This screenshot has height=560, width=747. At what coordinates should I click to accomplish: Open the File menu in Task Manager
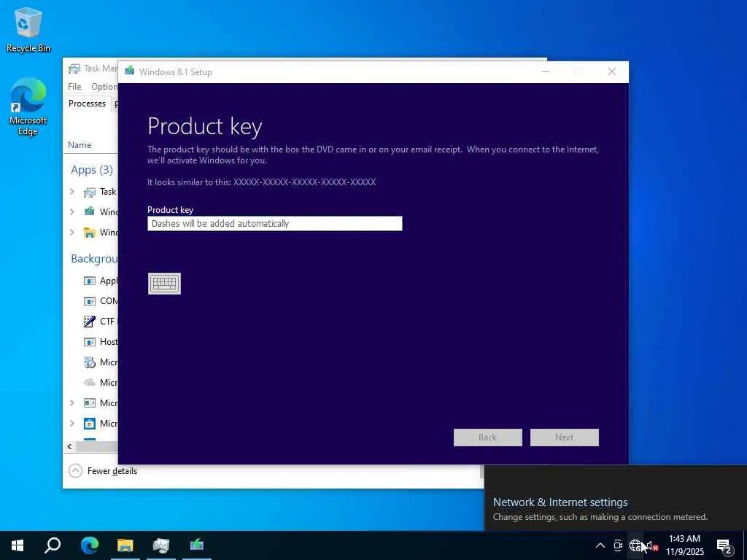(x=74, y=86)
